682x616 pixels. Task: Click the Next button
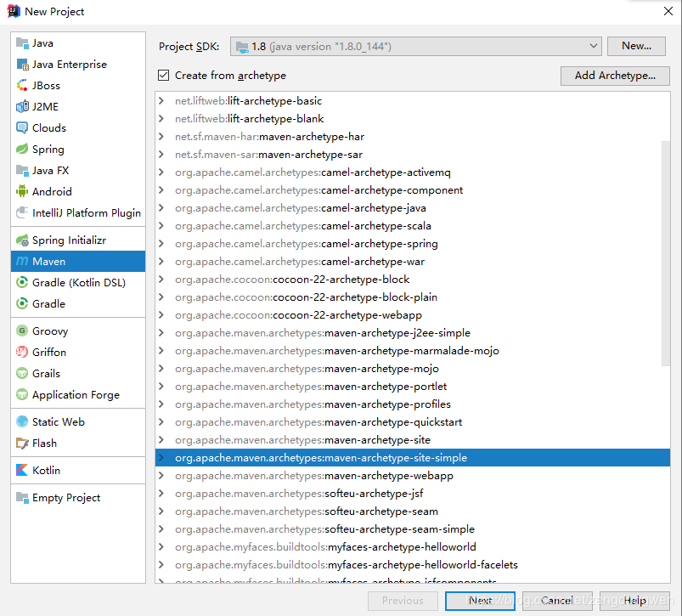pyautogui.click(x=480, y=601)
